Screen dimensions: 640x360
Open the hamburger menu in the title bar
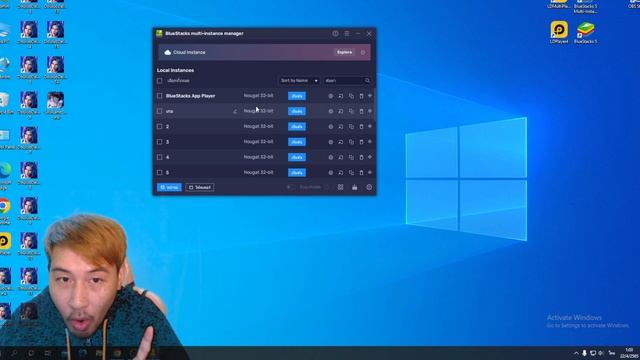pyautogui.click(x=347, y=33)
